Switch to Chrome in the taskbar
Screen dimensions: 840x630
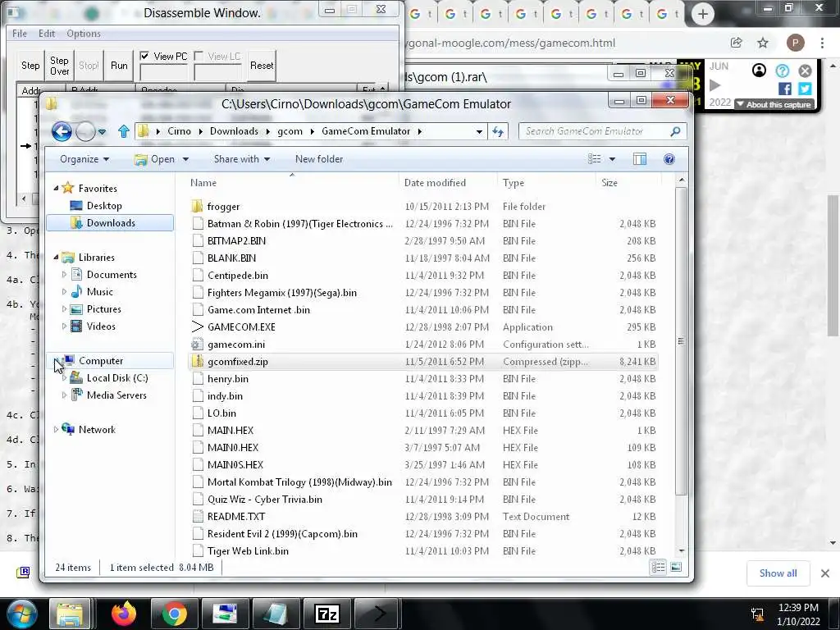coord(174,614)
